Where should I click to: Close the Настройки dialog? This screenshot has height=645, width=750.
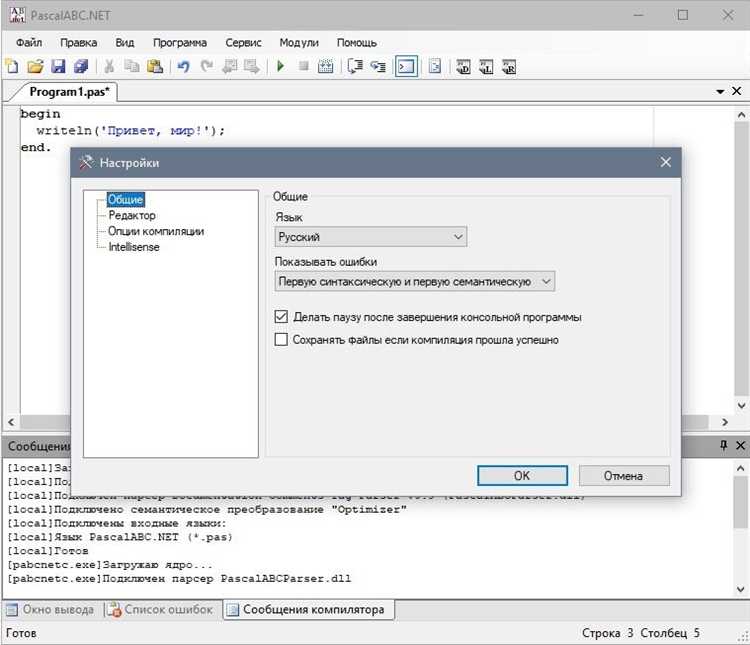click(665, 162)
